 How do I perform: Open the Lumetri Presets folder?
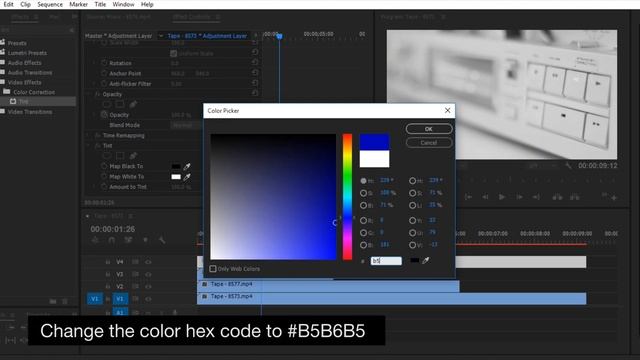point(27,53)
